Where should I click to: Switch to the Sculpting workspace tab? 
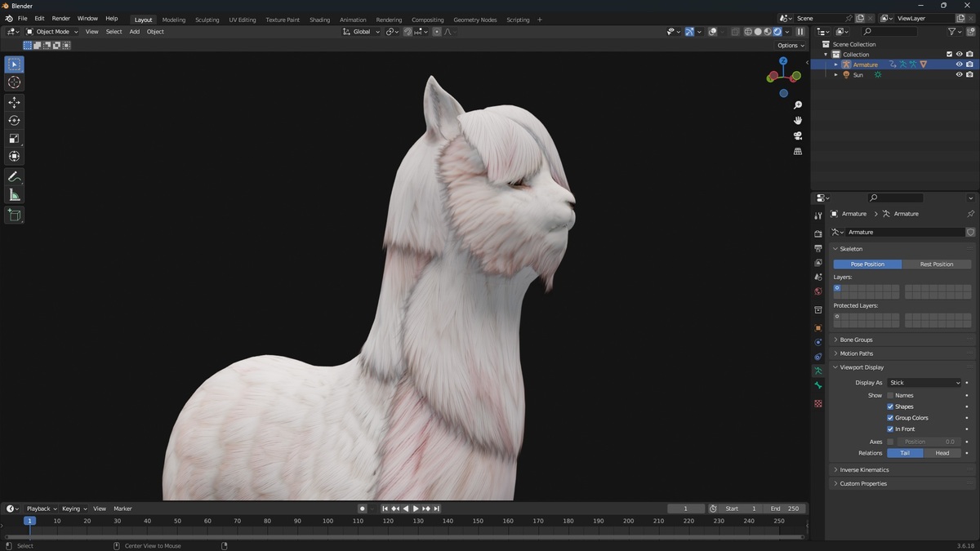[x=207, y=20]
